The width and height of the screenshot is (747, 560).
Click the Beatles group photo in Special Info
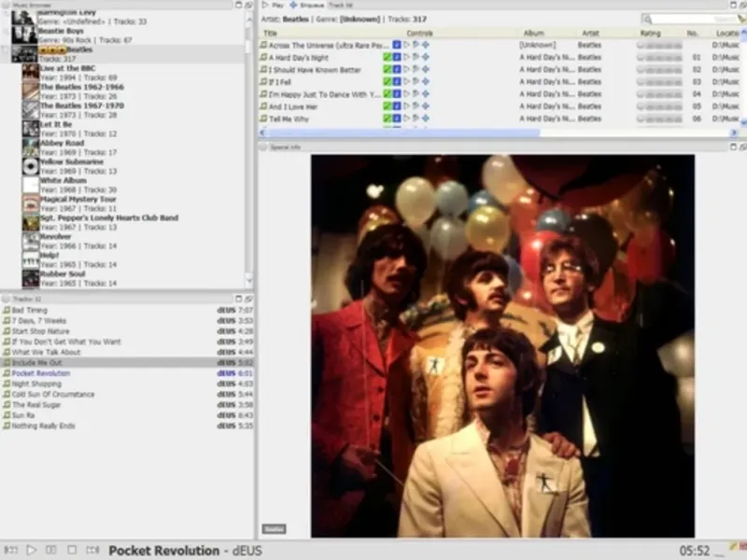(502, 345)
